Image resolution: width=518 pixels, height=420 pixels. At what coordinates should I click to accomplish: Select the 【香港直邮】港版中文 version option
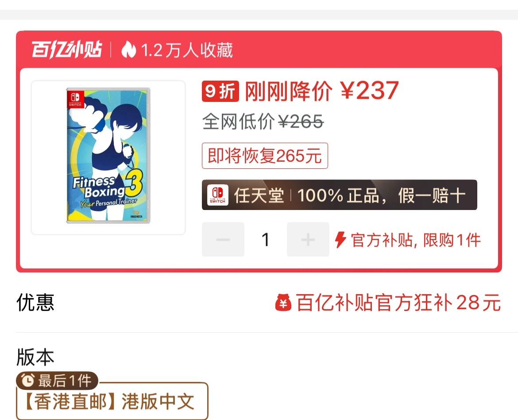point(112,401)
